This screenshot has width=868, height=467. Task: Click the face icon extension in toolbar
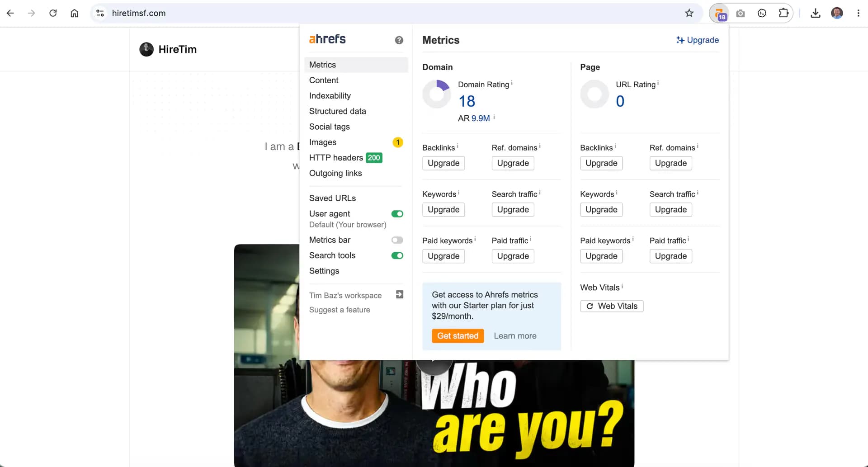point(762,13)
